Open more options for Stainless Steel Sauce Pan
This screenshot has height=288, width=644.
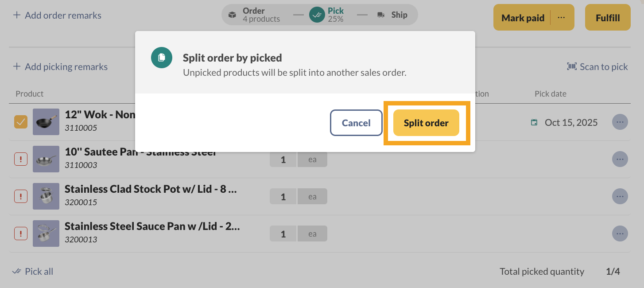coord(620,233)
